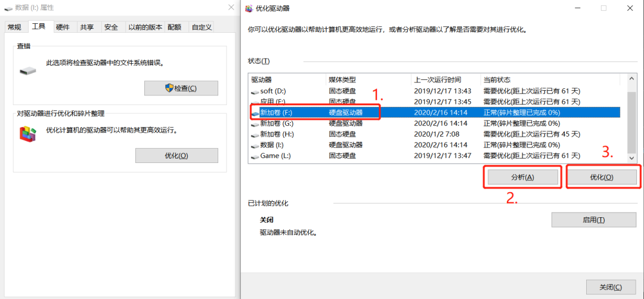Viewport: 644px width, 299px height.
Task: Open the 常规 tab in properties window
Action: [14, 27]
